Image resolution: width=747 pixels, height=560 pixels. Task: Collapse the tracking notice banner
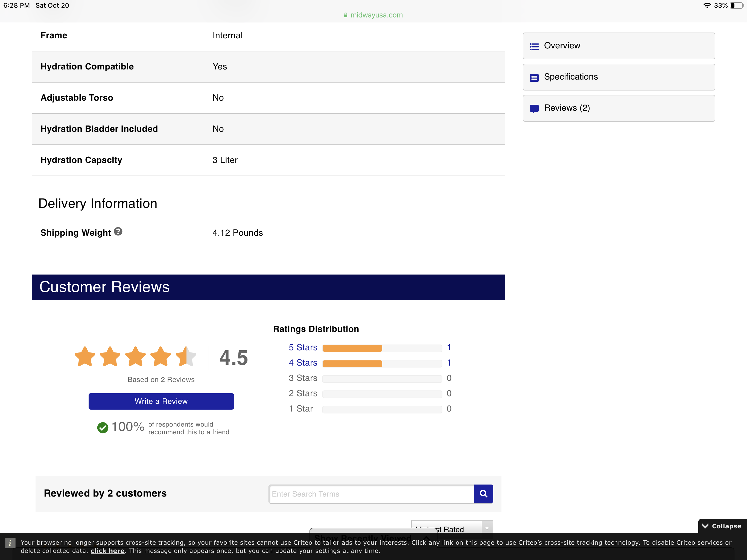coord(722,526)
